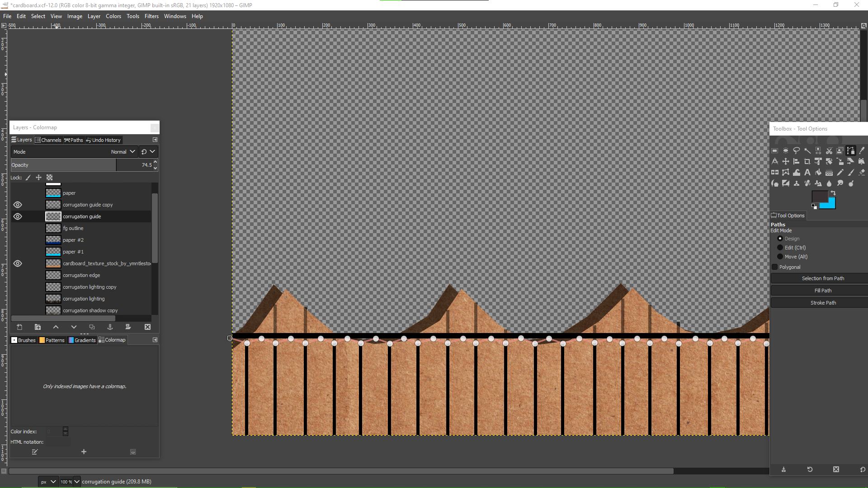
Task: Select the Scissors Select tool
Action: tap(829, 151)
